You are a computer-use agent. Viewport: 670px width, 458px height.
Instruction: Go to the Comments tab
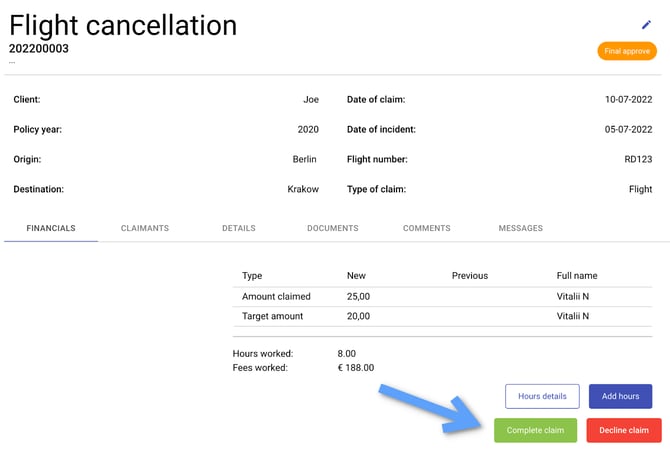point(427,228)
